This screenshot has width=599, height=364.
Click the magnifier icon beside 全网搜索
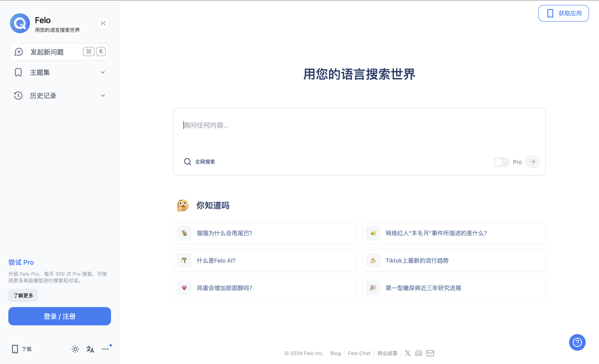point(188,162)
